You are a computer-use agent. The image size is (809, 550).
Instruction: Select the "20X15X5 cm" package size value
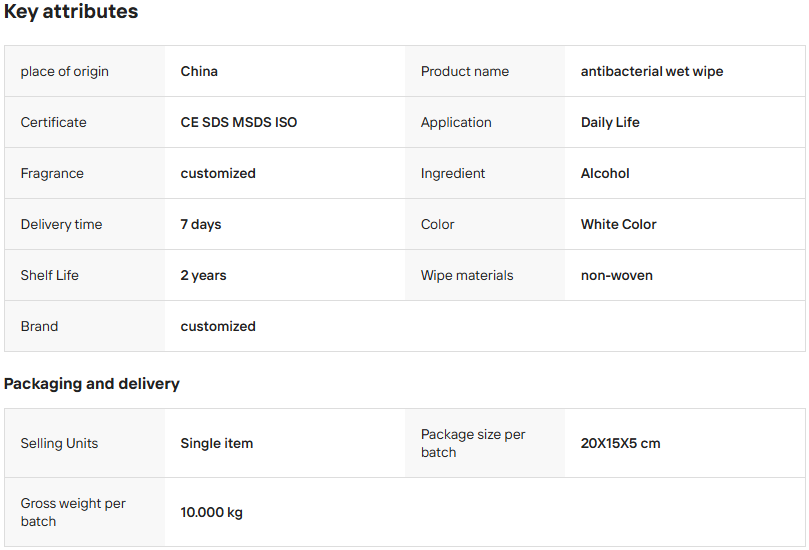[620, 443]
